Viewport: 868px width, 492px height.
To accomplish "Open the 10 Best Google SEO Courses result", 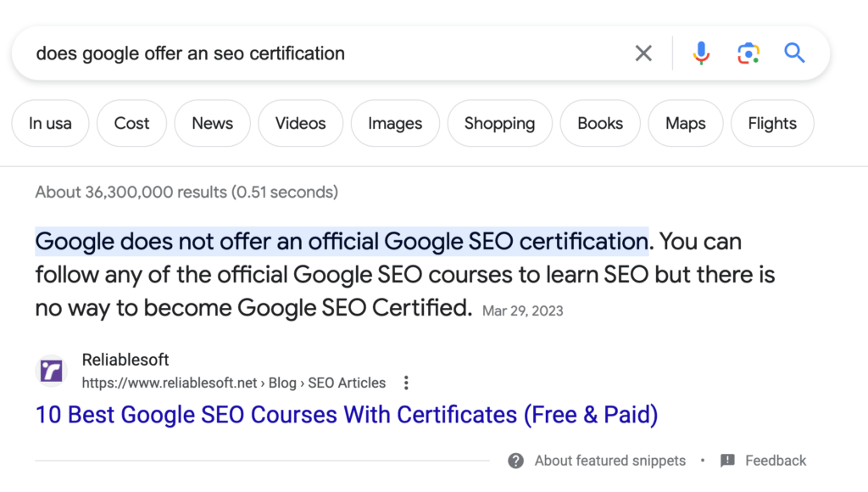I will [x=346, y=415].
